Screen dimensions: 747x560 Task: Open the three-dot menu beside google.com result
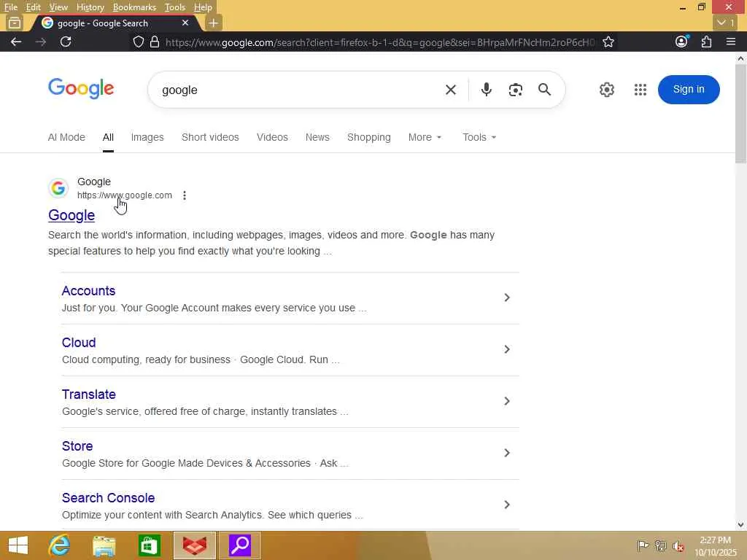click(x=185, y=195)
